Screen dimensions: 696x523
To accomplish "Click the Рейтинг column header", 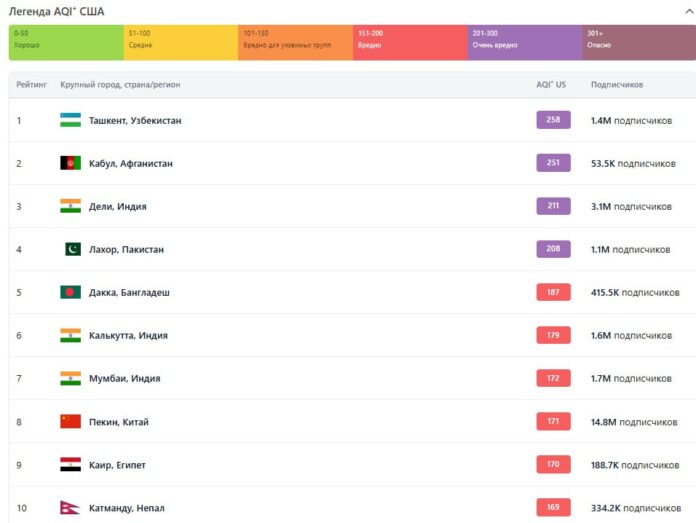I will coord(32,84).
